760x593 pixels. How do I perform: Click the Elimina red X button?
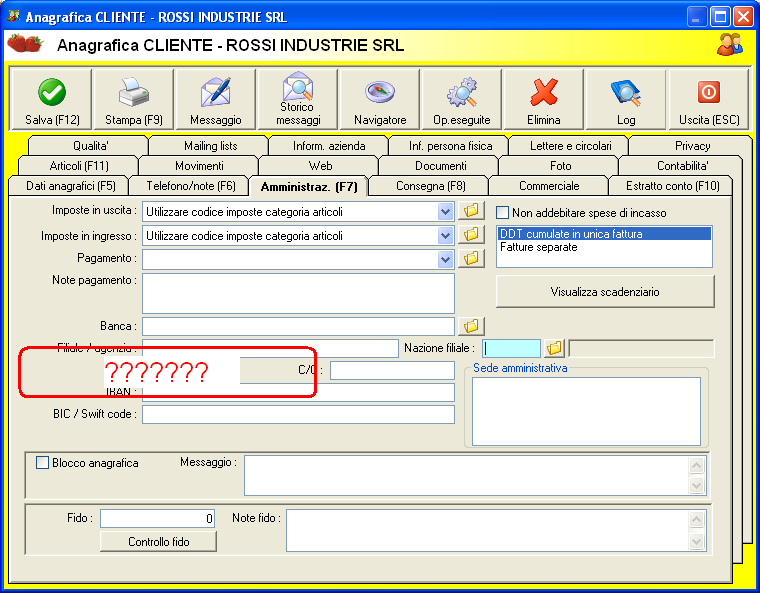click(x=544, y=100)
